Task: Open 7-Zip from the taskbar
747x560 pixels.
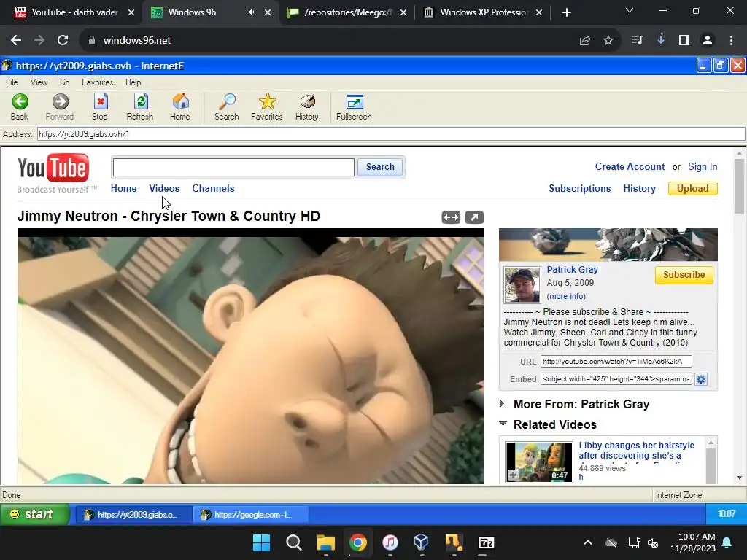Action: coord(486,542)
